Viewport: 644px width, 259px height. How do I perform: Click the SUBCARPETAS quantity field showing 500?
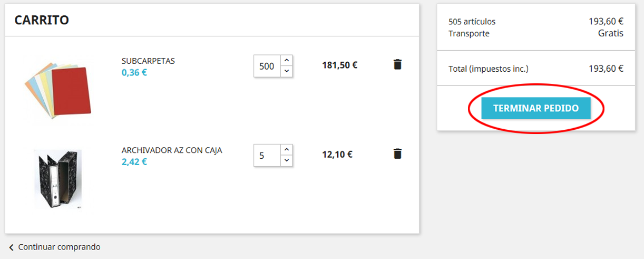267,66
